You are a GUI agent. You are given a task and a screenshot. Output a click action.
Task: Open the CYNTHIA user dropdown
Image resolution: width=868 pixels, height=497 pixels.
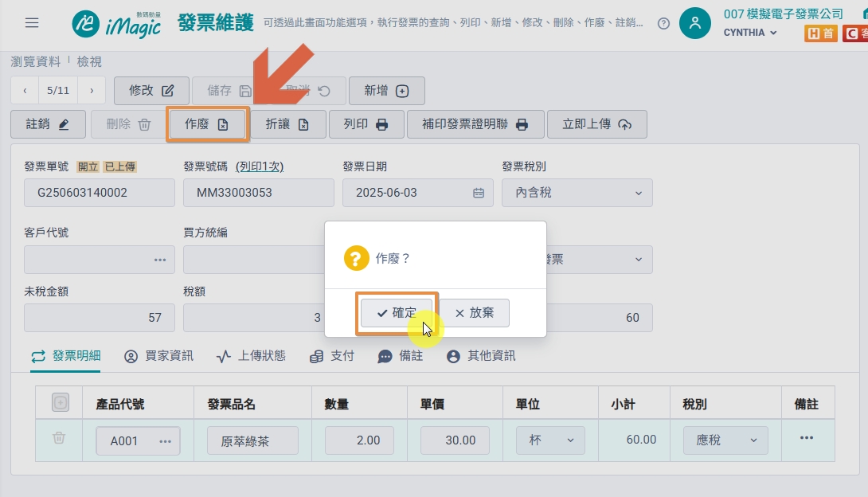click(x=750, y=33)
